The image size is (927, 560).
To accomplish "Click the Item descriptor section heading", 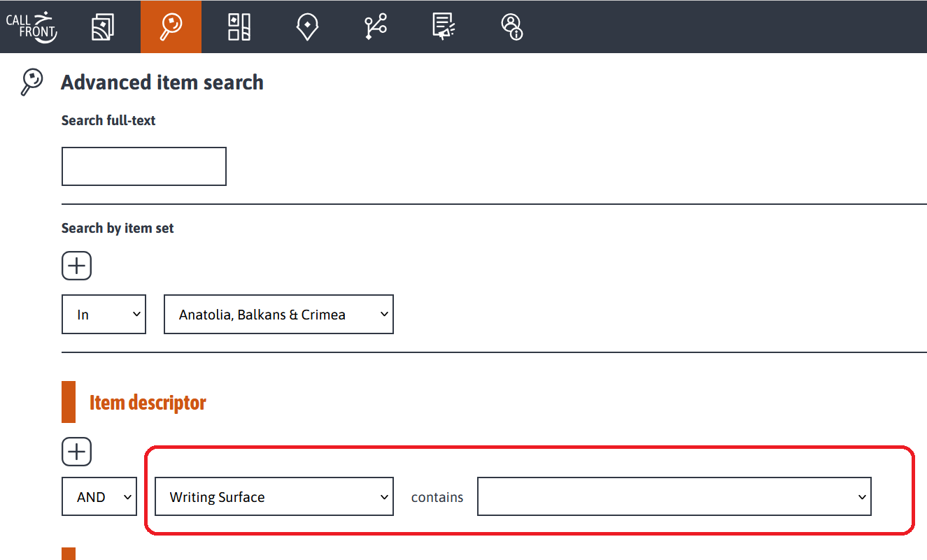I will 148,403.
